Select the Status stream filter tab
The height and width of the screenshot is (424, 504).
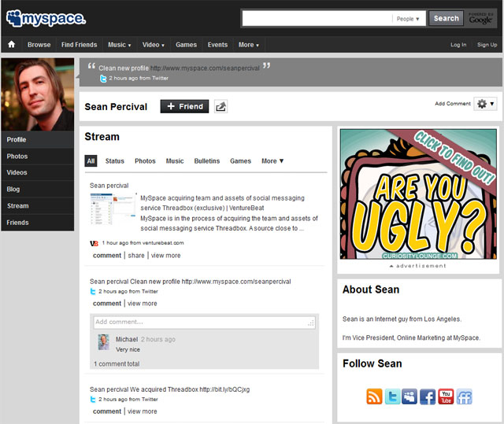[x=115, y=160]
